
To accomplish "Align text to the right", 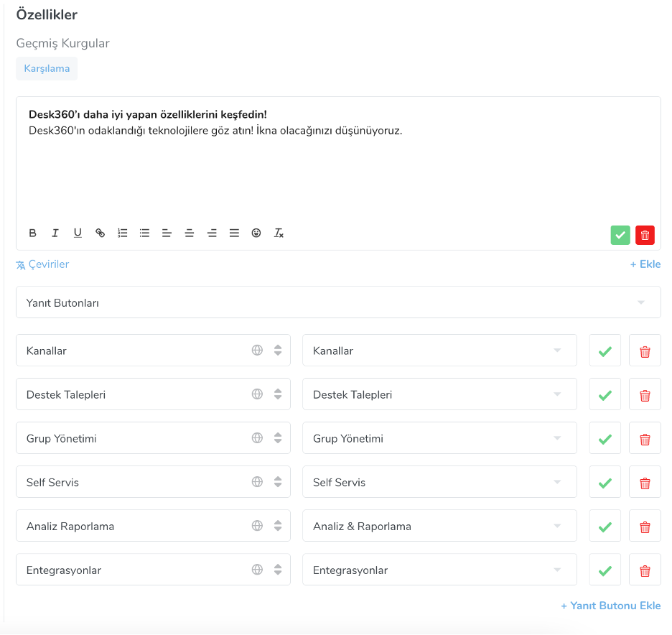I will point(212,233).
